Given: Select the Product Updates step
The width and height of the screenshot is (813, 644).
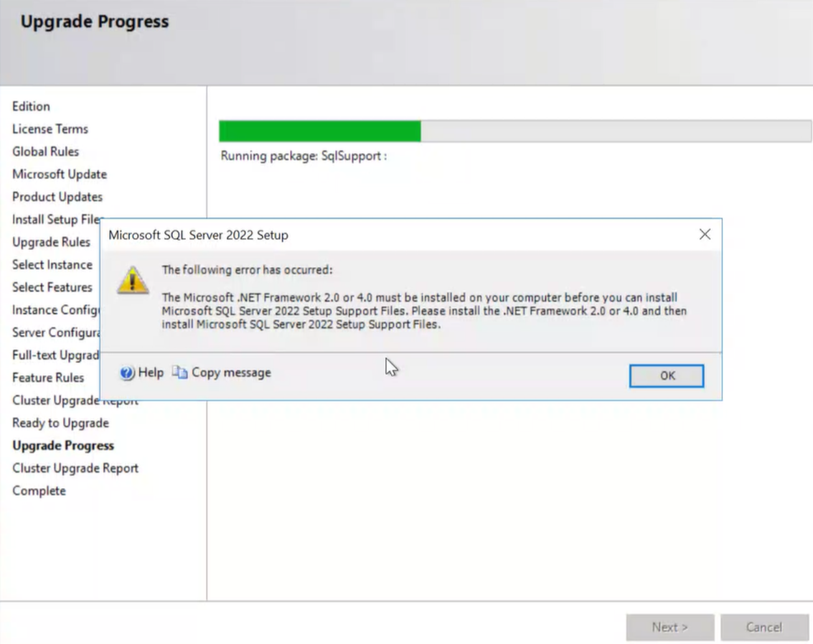Looking at the screenshot, I should pos(57,197).
